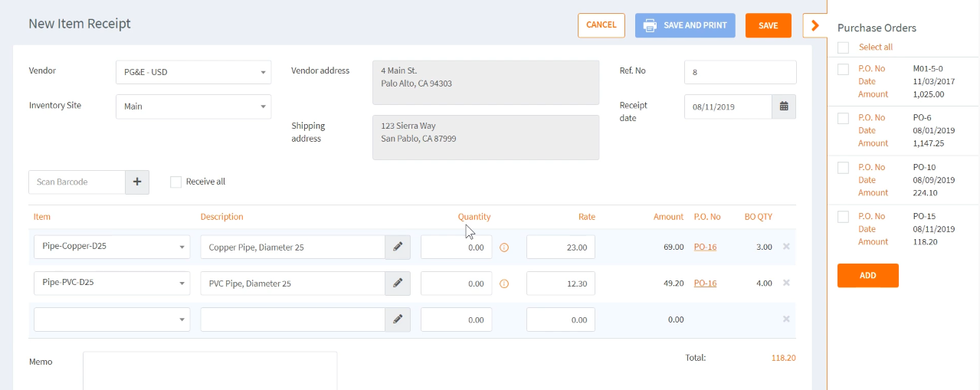Click description field PVC Pipe, Diameter 25
The width and height of the screenshot is (980, 390).
(x=293, y=283)
